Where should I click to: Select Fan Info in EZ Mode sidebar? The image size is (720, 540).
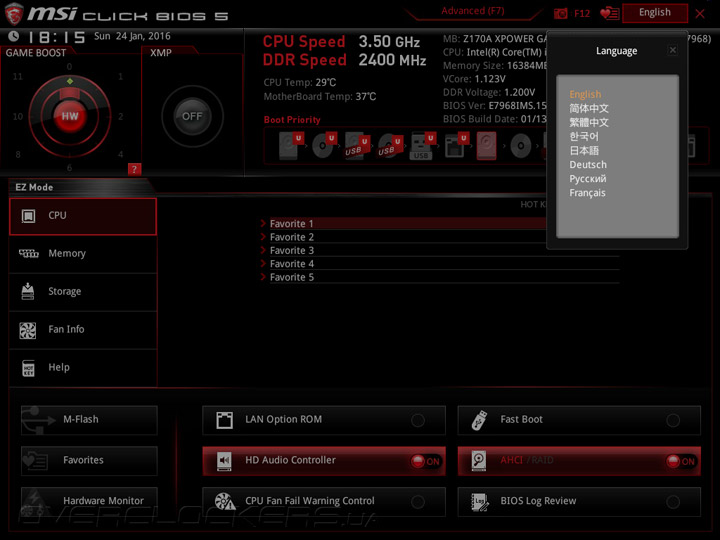pos(83,330)
